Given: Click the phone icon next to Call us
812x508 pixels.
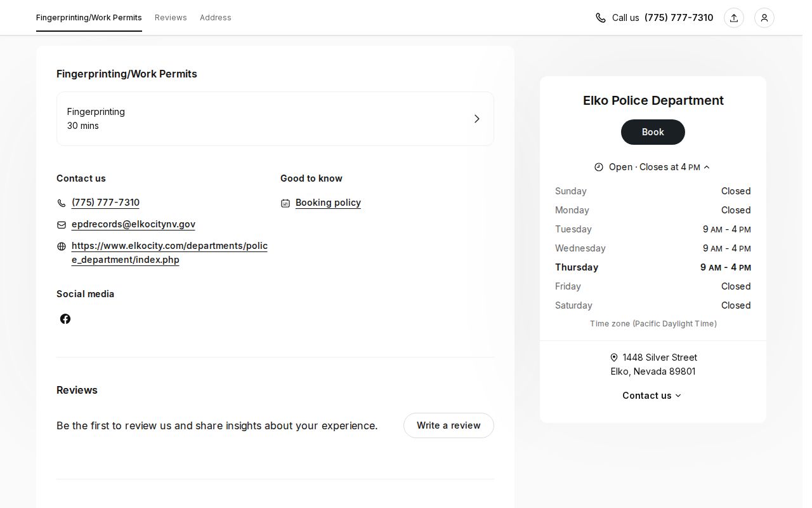Looking at the screenshot, I should [x=601, y=18].
